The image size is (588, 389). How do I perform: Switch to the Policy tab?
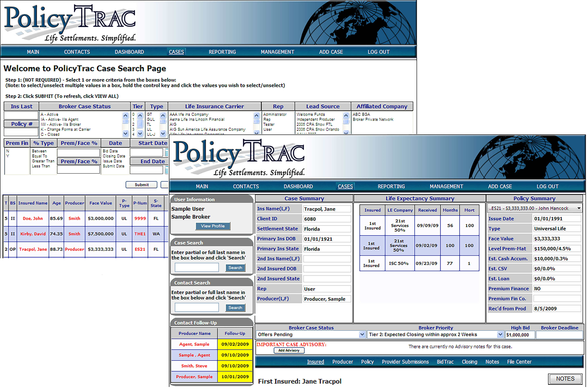tap(367, 362)
